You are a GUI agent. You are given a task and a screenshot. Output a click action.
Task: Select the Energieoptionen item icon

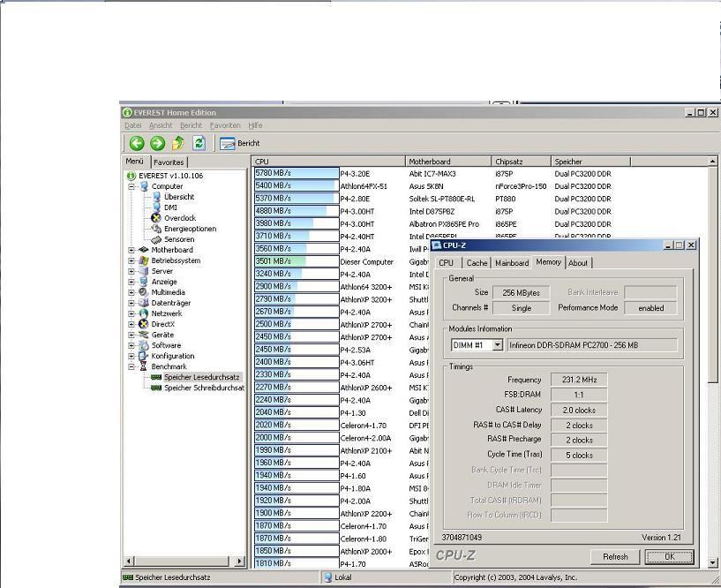(156, 229)
